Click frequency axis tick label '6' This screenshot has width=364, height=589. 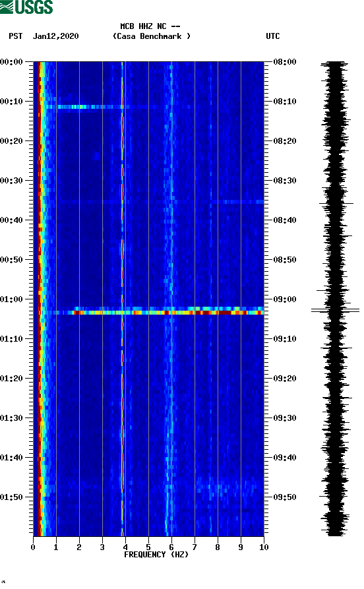click(171, 547)
